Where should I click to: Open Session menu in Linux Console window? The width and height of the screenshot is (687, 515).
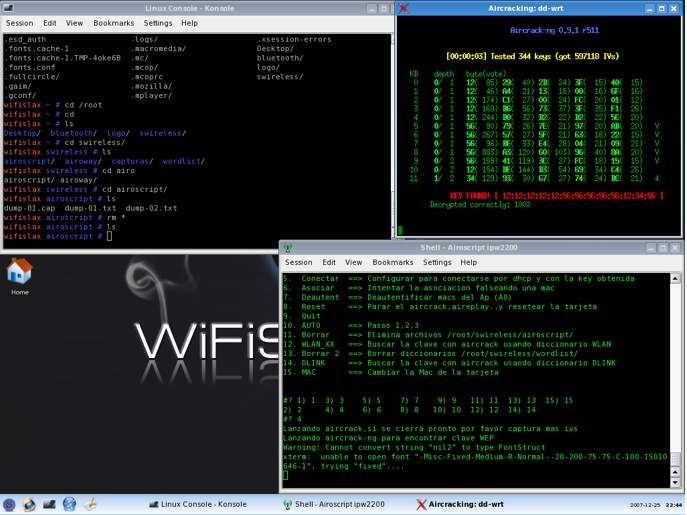19,23
